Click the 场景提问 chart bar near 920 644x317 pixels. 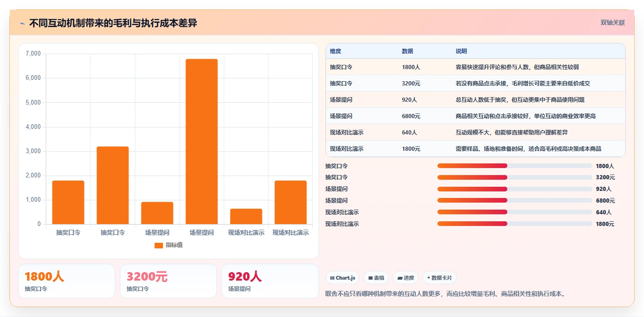tap(157, 213)
